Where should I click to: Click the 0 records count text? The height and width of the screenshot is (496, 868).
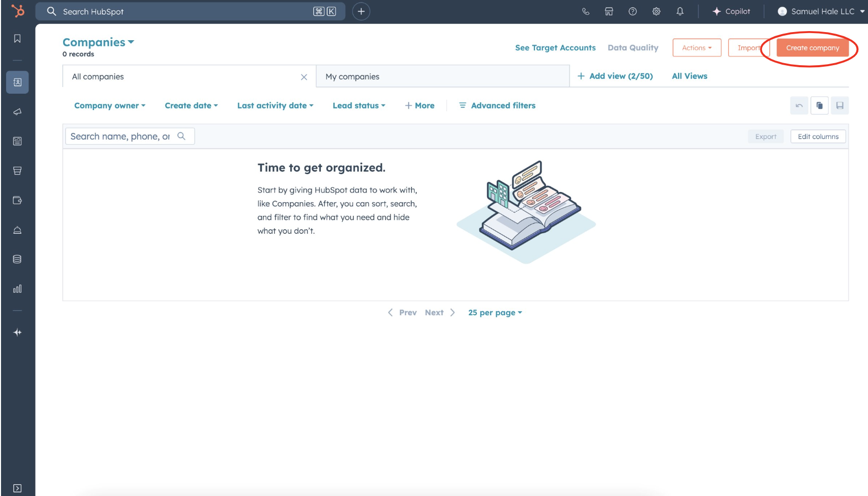click(78, 54)
